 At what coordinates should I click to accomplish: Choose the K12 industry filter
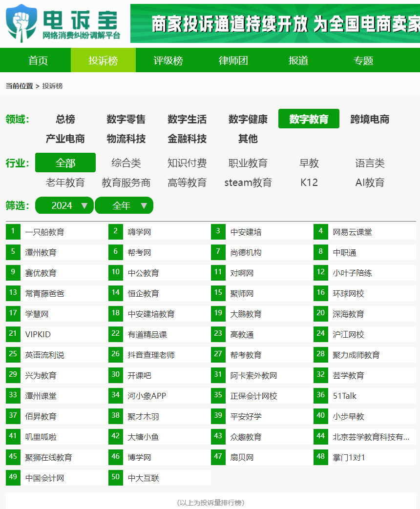309,183
